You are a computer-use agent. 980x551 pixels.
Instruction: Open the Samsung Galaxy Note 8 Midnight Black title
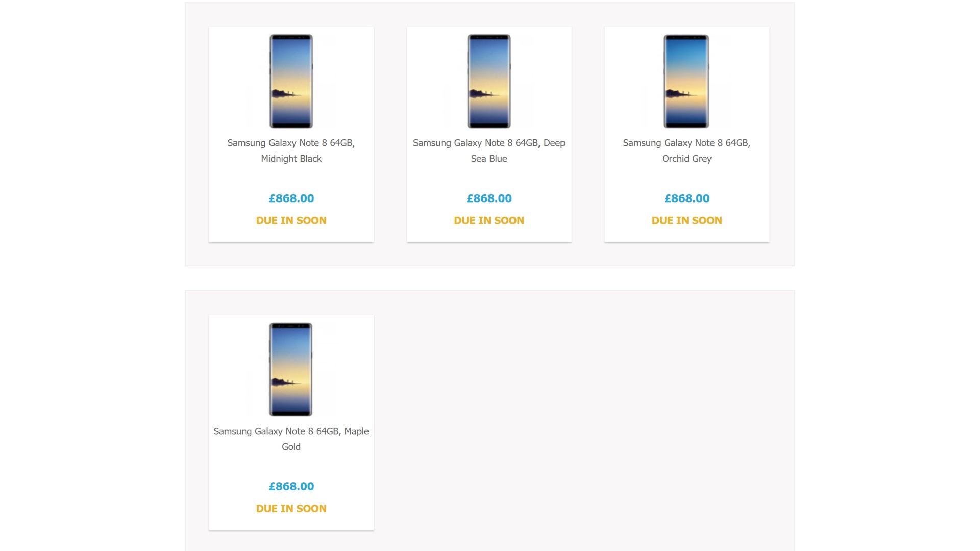(x=291, y=151)
